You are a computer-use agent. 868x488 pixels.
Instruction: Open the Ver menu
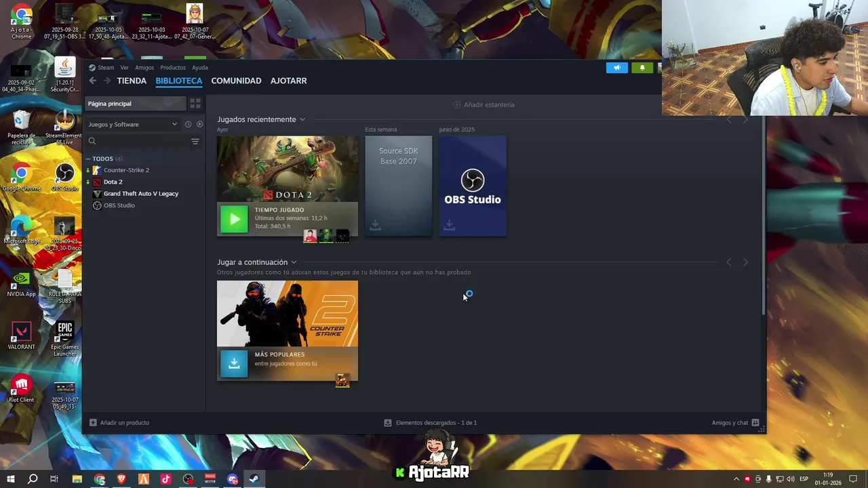pyautogui.click(x=124, y=68)
